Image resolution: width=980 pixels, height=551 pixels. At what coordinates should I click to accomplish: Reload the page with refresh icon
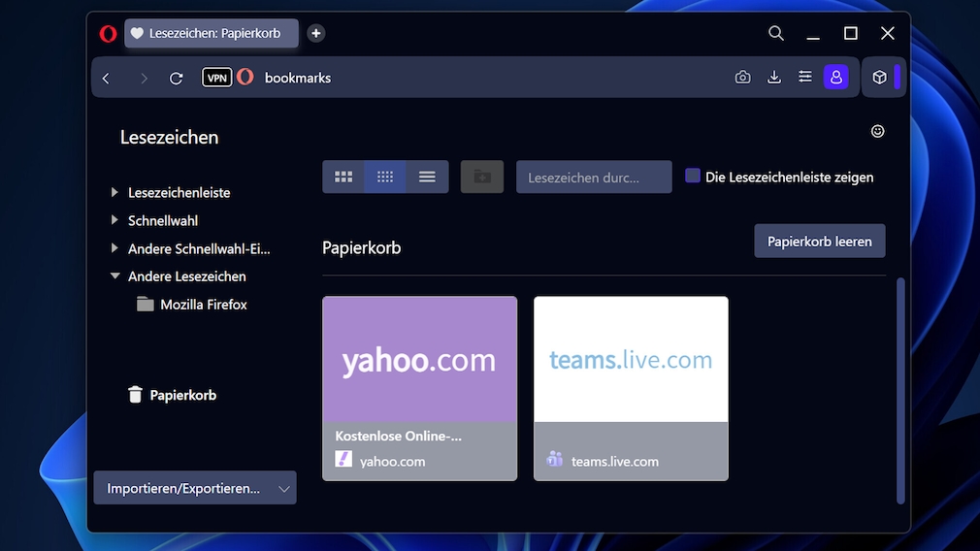tap(176, 79)
